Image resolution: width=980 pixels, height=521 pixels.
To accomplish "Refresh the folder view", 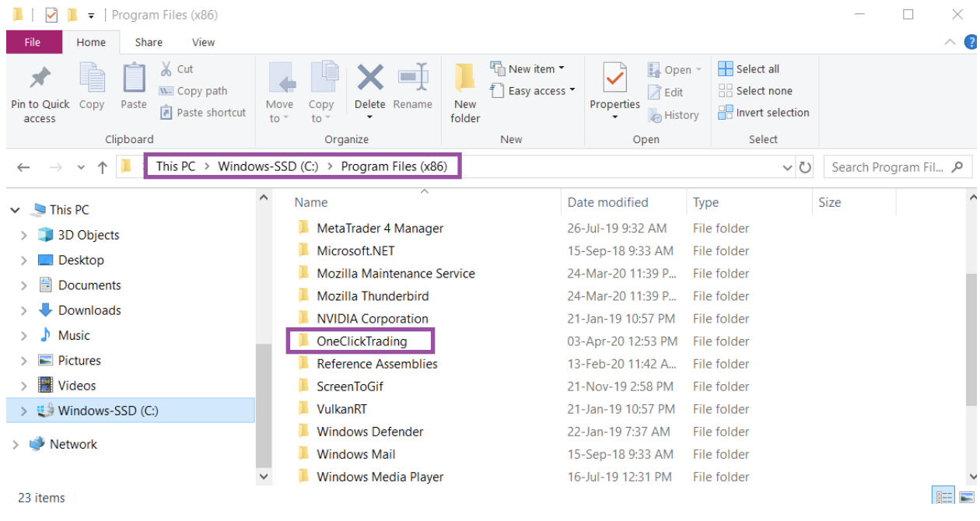I will pos(805,167).
